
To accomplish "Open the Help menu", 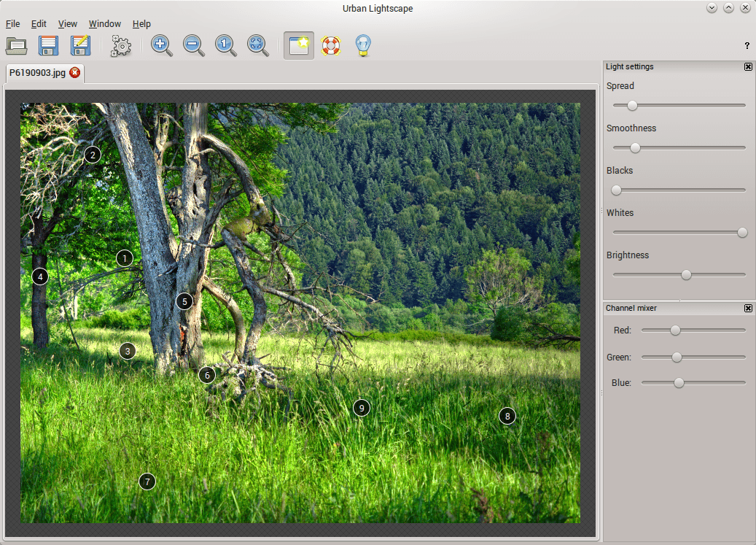I will click(141, 23).
